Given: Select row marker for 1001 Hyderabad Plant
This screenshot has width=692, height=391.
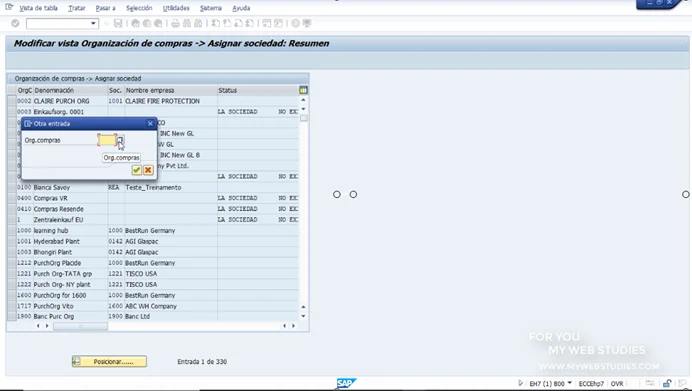Looking at the screenshot, I should tap(12, 241).
